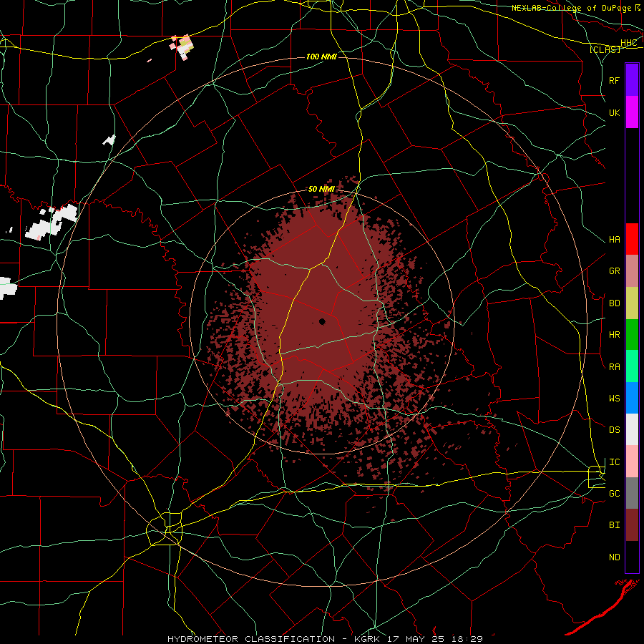Click the "UK" legend label
The height and width of the screenshot is (644, 644).
[x=614, y=112]
